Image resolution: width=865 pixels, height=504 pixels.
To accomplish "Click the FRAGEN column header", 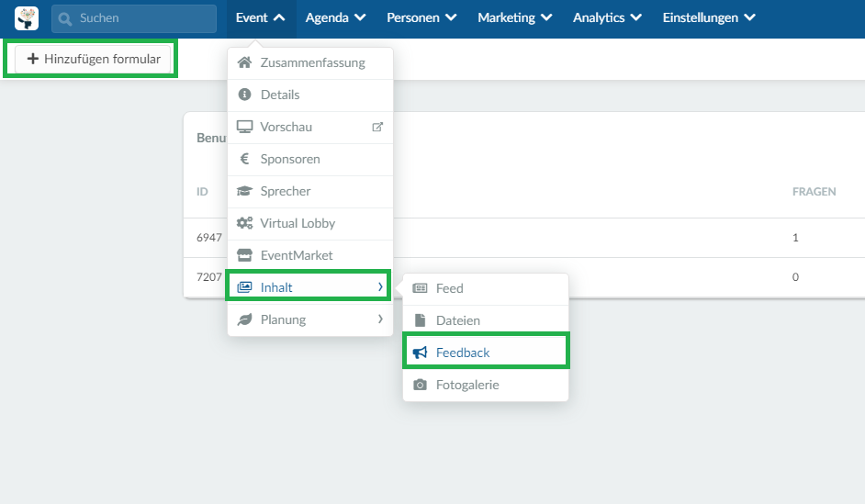I will pos(814,191).
